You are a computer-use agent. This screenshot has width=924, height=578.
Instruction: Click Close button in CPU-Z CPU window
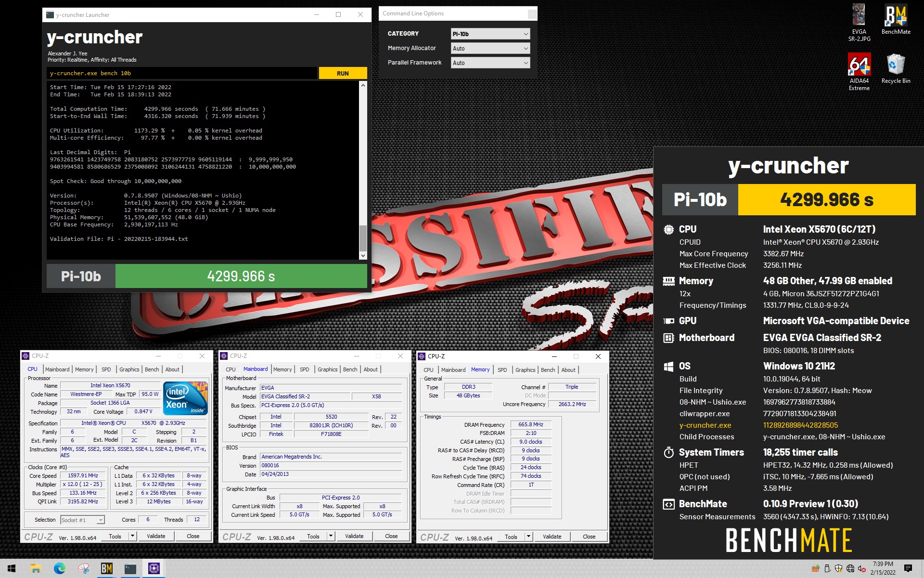pyautogui.click(x=193, y=536)
